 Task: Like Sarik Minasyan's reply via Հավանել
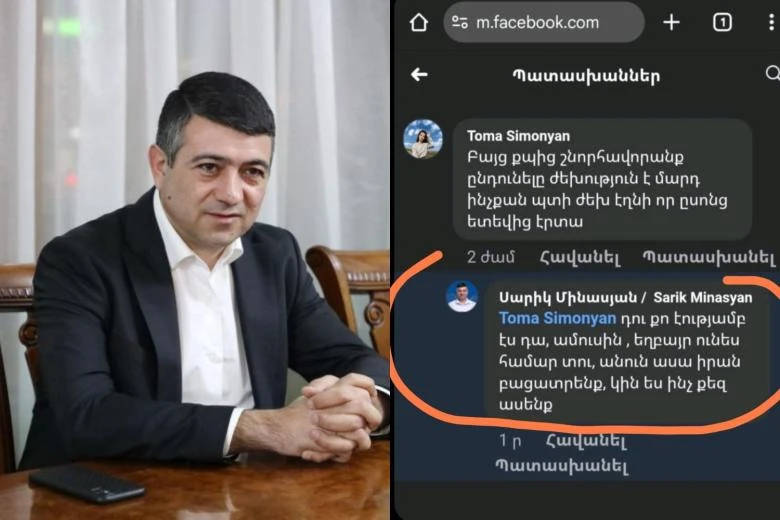coord(586,441)
